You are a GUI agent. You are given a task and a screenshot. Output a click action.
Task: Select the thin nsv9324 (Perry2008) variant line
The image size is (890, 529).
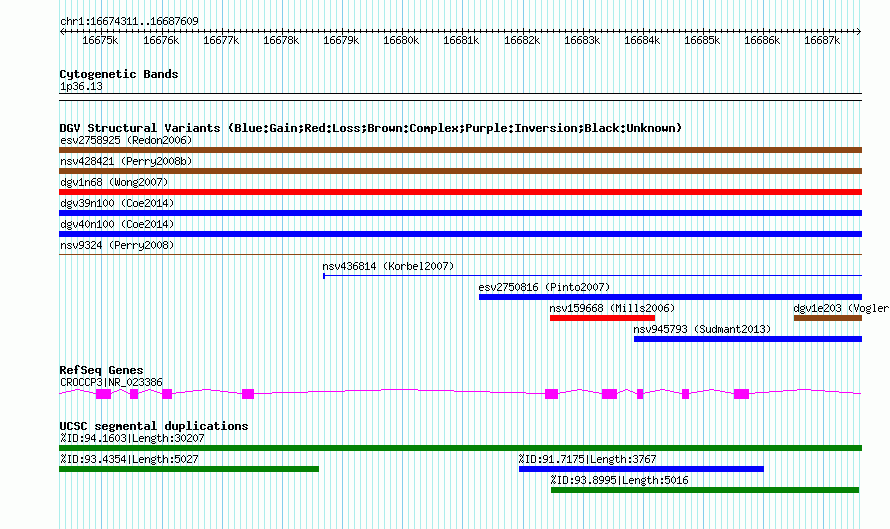click(460, 254)
